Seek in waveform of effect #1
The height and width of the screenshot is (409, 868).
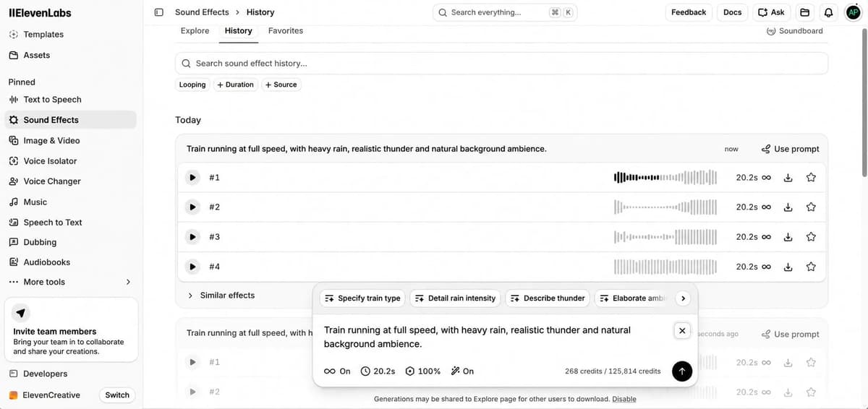click(665, 178)
